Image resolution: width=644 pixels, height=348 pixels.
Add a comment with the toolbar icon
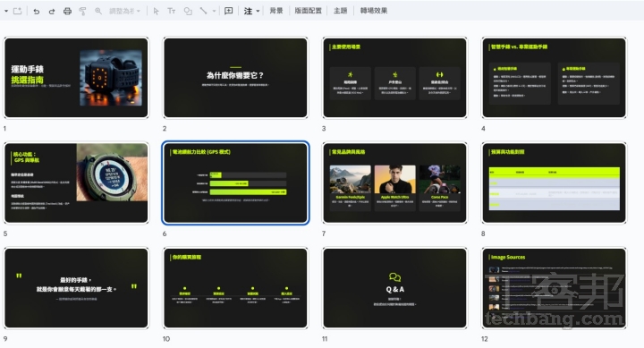coord(229,11)
